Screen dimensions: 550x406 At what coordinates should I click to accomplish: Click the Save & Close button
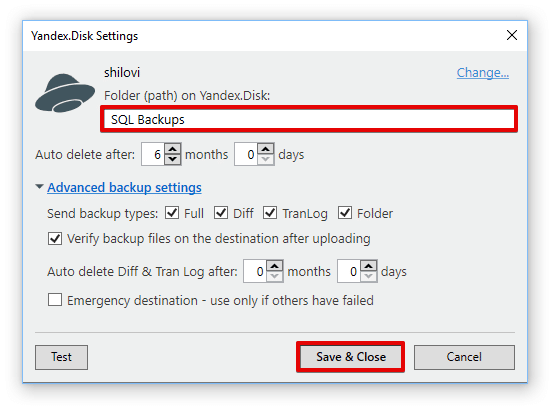351,357
